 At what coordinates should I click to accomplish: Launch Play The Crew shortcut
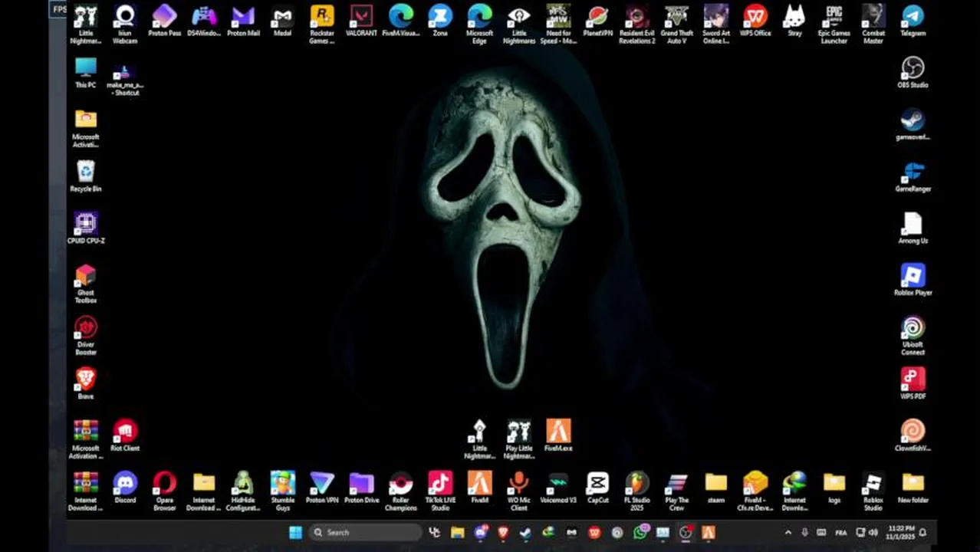tap(676, 491)
